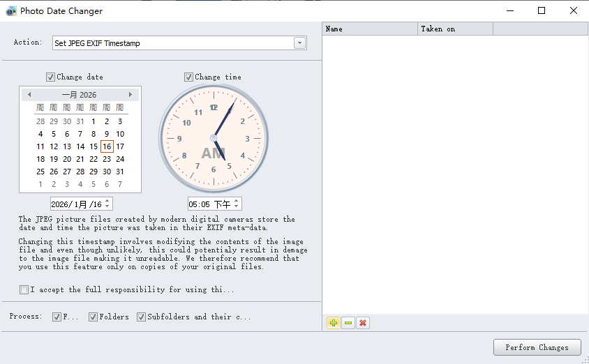
Task: Click the date field spinner arrows
Action: 107,204
